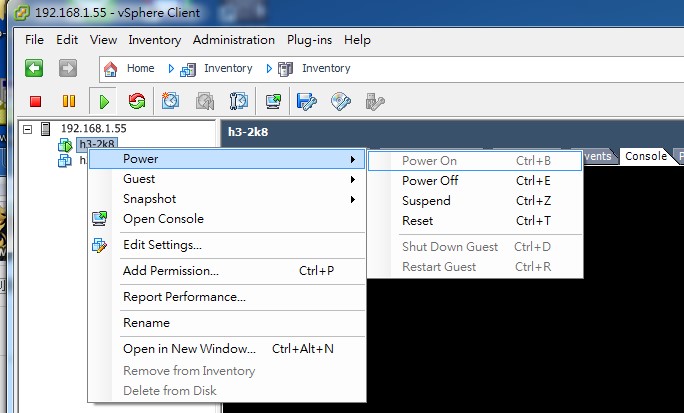Click the floppy drive connect toolbar icon
The image size is (684, 413).
307,102
